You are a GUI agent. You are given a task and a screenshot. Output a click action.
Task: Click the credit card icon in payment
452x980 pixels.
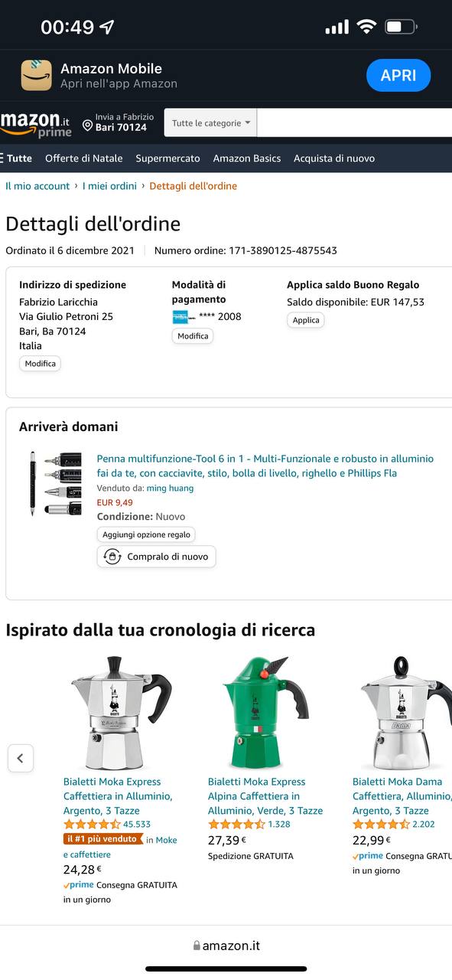(183, 316)
